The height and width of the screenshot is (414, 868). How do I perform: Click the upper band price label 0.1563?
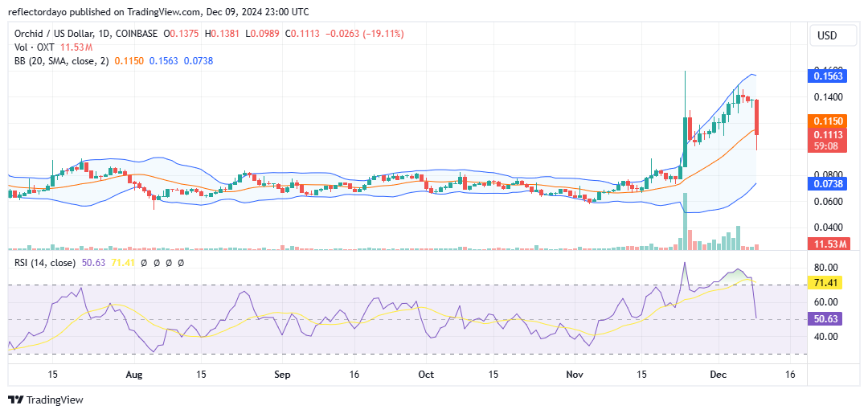[x=826, y=76]
